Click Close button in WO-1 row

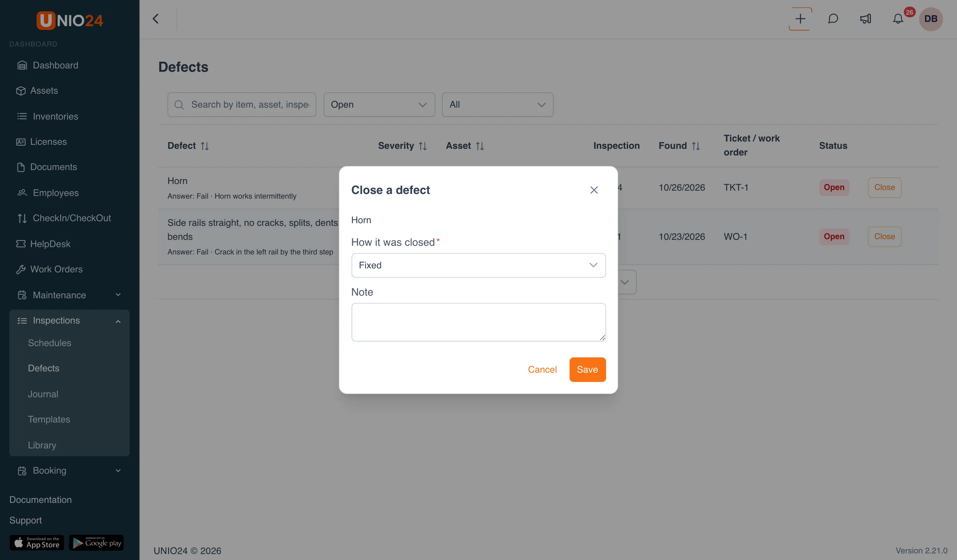pos(885,236)
